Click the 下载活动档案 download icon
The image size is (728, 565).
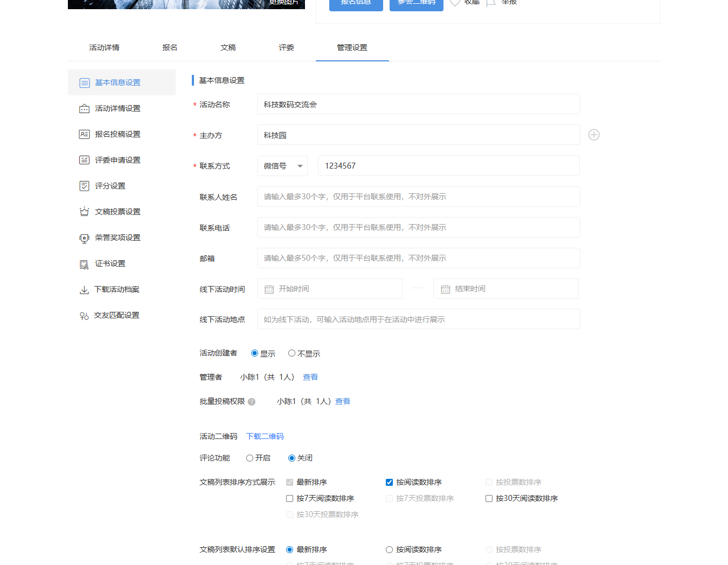(x=85, y=290)
